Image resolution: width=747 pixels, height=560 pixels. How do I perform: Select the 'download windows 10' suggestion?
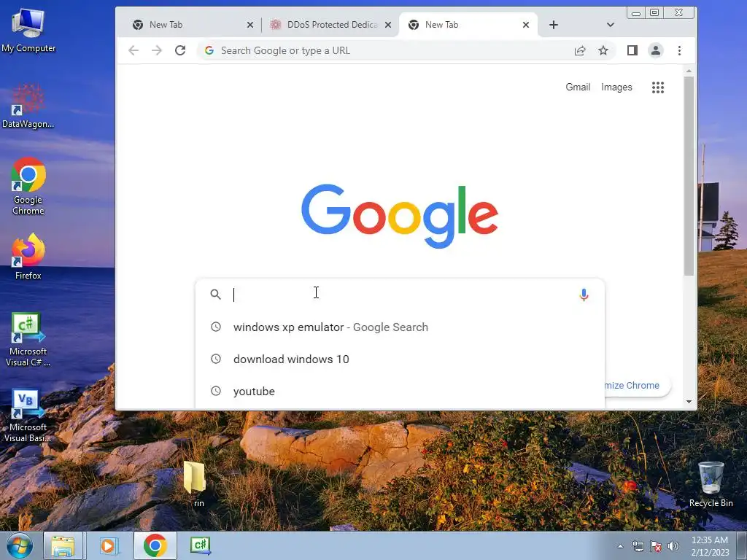[400, 359]
